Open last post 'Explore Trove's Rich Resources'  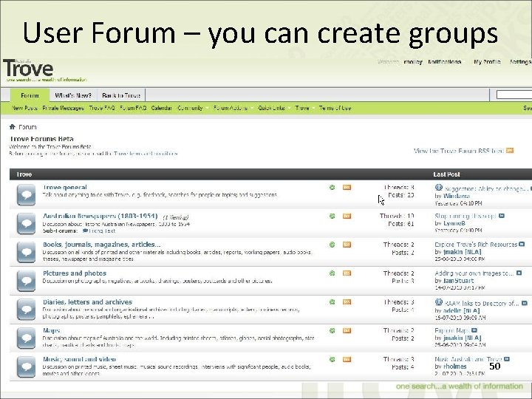[x=476, y=245]
